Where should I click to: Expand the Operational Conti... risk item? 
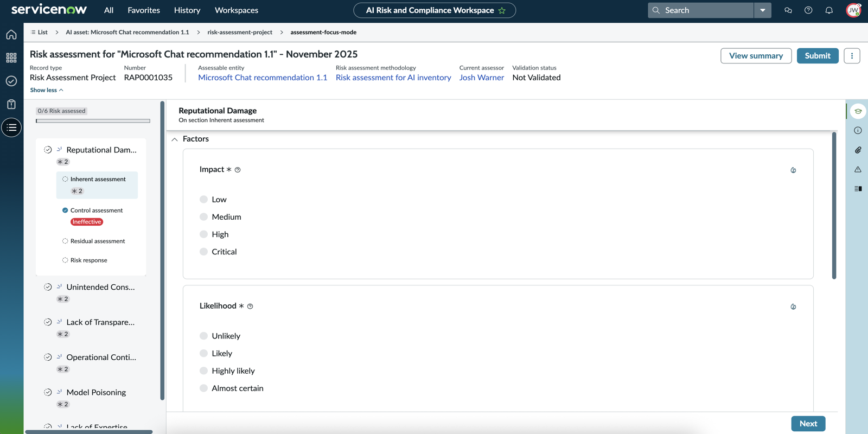(101, 358)
